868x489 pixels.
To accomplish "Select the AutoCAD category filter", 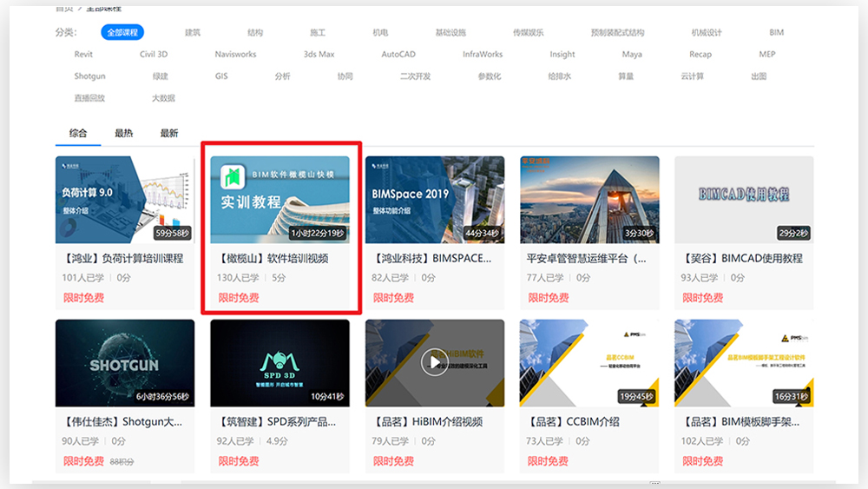I will [x=398, y=54].
